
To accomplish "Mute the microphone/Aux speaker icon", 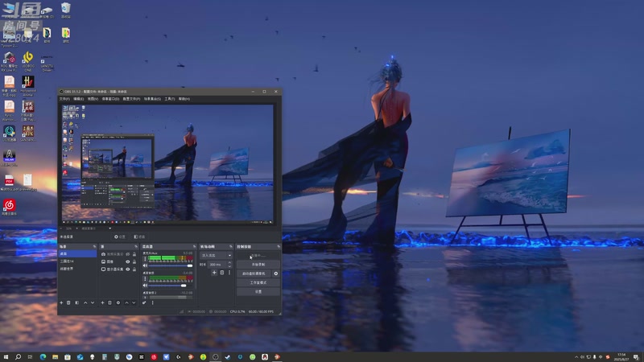I will 145,265.
